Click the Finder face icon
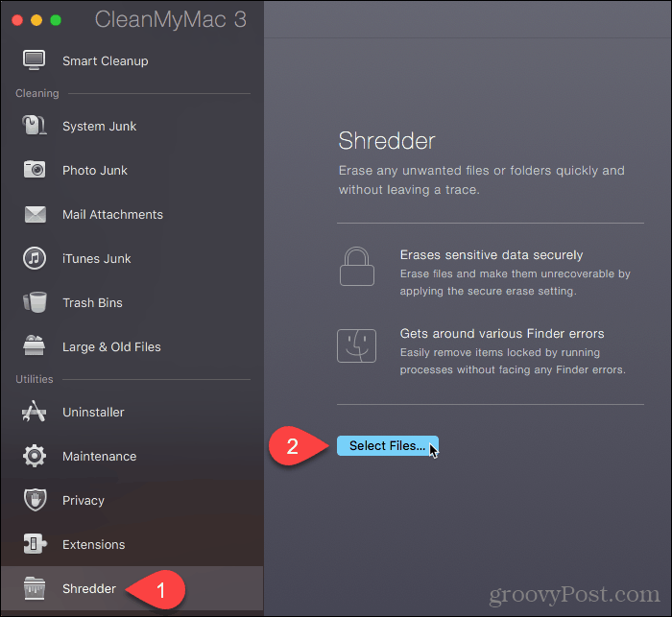The image size is (672, 617). tap(356, 345)
